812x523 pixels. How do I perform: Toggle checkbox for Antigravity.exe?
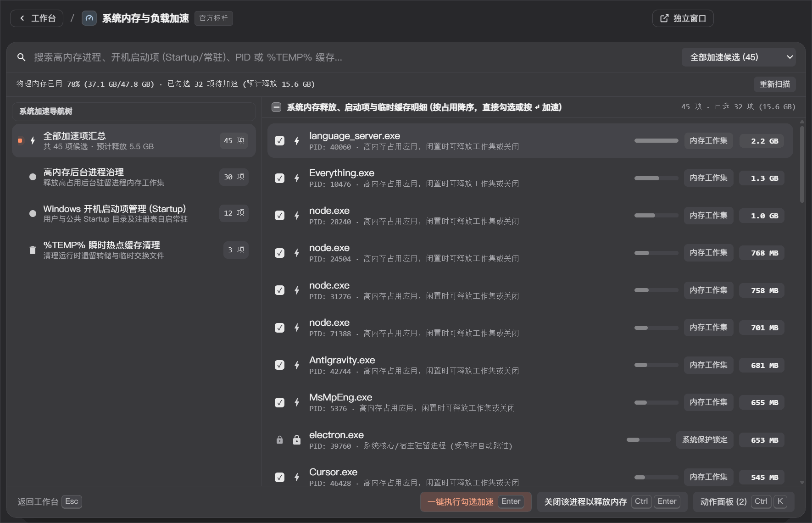[279, 365]
